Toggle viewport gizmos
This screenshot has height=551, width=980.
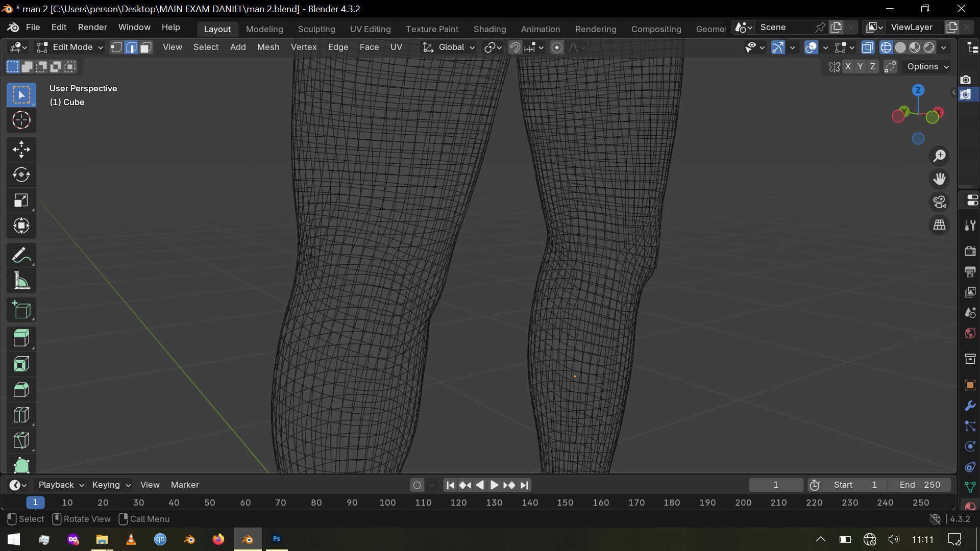777,47
